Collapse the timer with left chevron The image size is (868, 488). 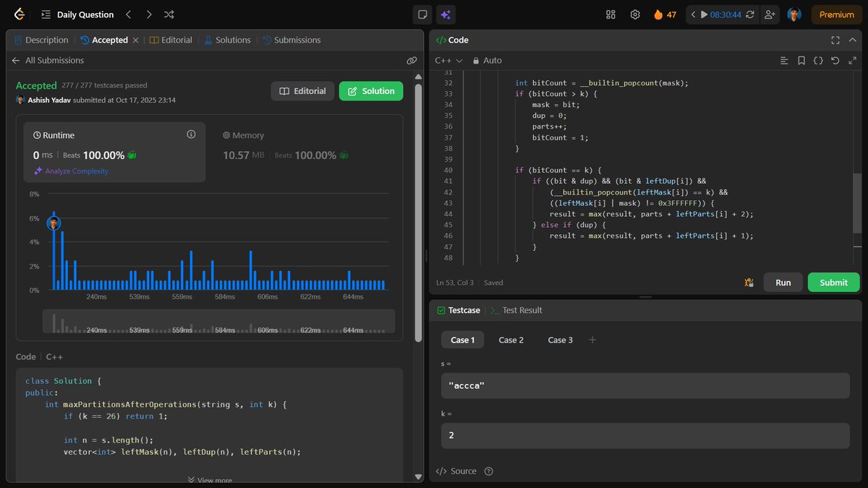693,14
